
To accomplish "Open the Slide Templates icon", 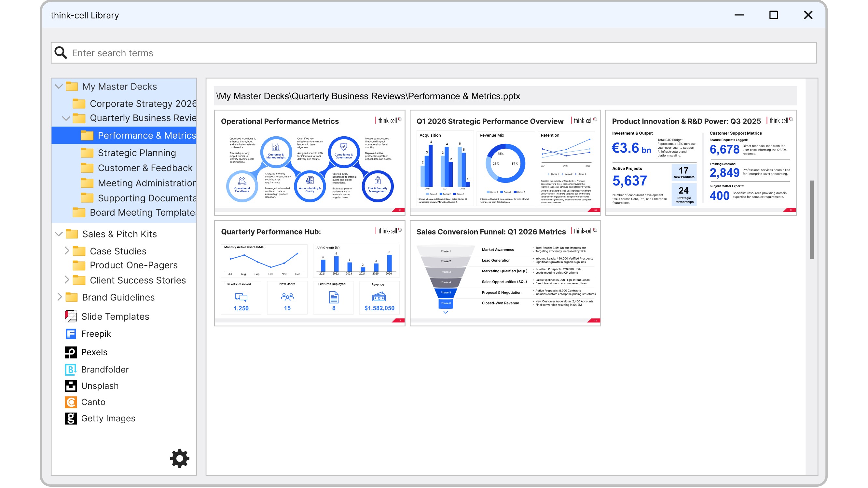I will (x=70, y=316).
